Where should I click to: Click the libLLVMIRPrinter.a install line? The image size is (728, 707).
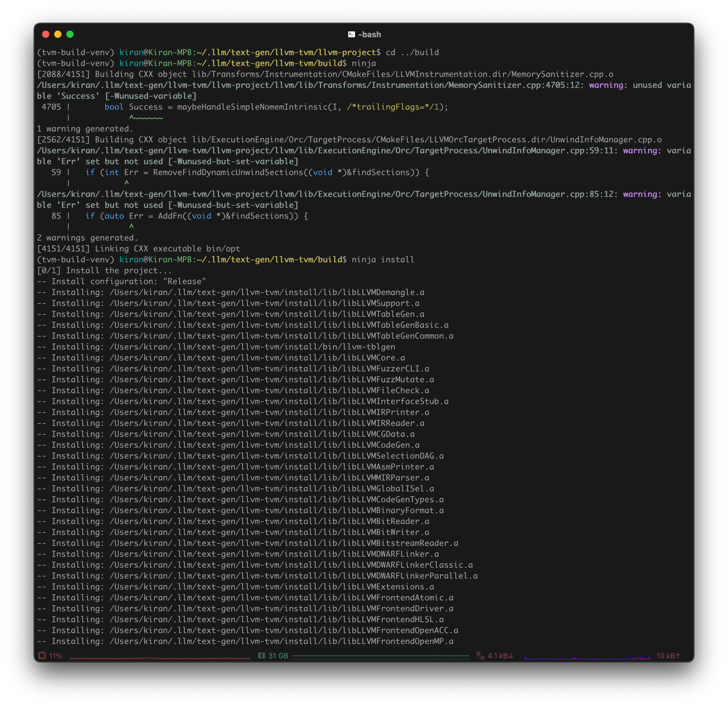233,412
